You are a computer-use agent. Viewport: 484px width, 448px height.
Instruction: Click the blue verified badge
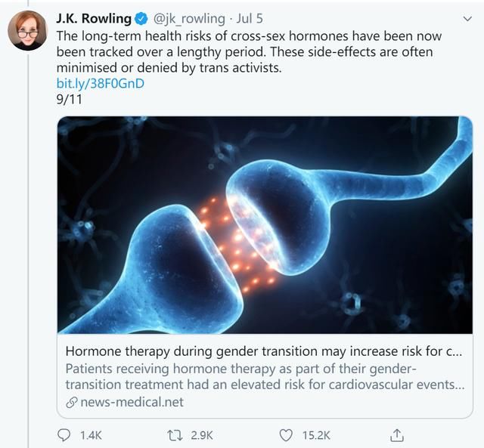coord(141,18)
